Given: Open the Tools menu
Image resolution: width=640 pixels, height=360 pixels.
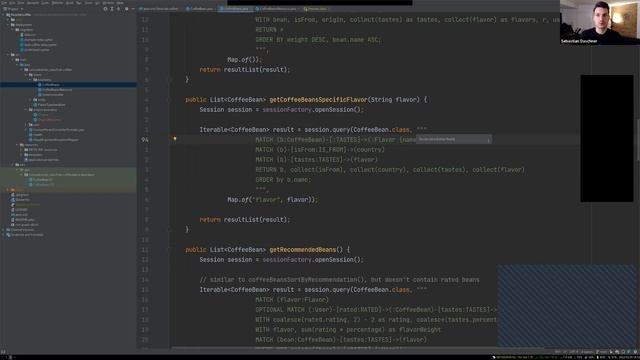Looking at the screenshot, I should (89, 3).
